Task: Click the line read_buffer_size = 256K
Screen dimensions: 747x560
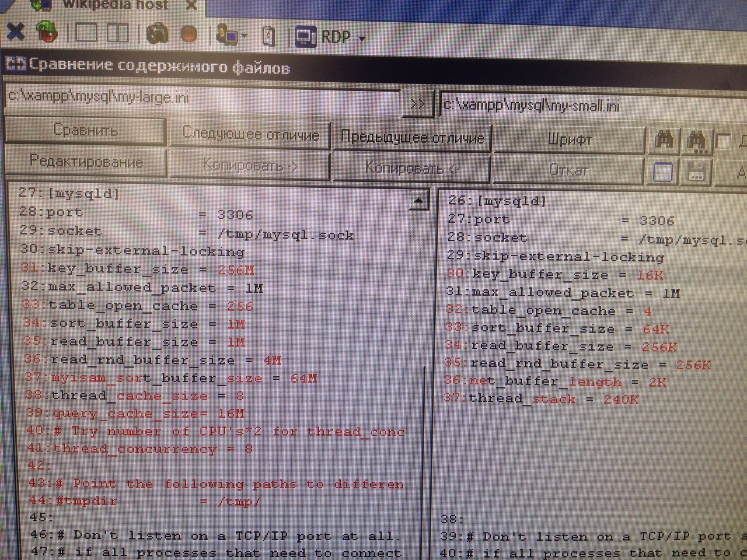Action: pyautogui.click(x=561, y=346)
